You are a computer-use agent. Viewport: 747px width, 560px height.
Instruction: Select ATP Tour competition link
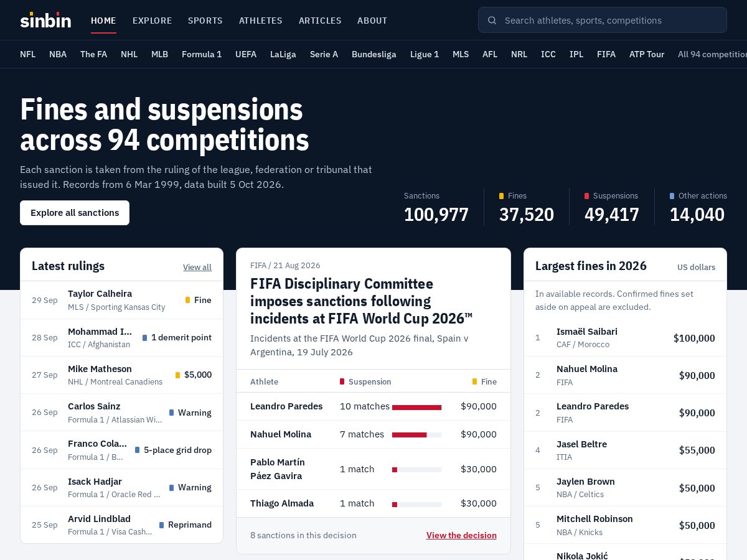(647, 54)
